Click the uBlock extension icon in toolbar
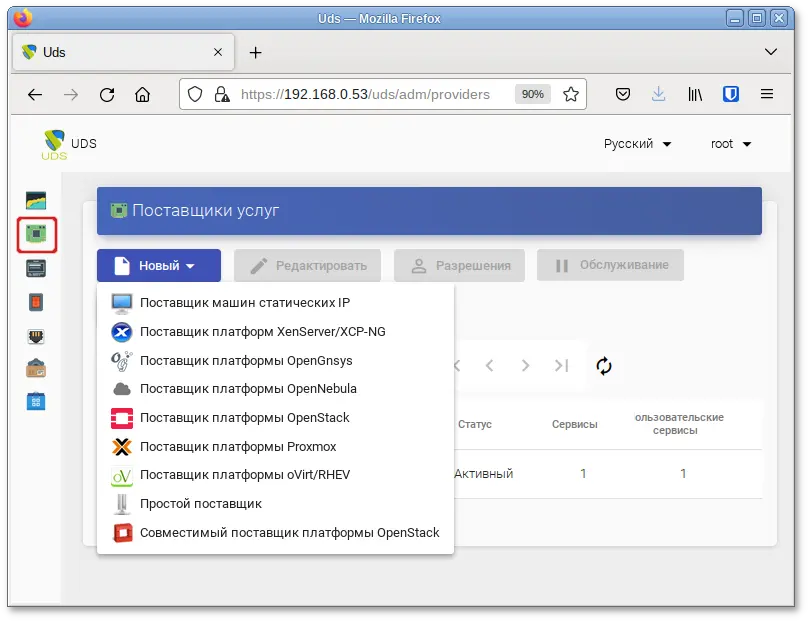Screen dimensions: 808x621 [x=731, y=94]
